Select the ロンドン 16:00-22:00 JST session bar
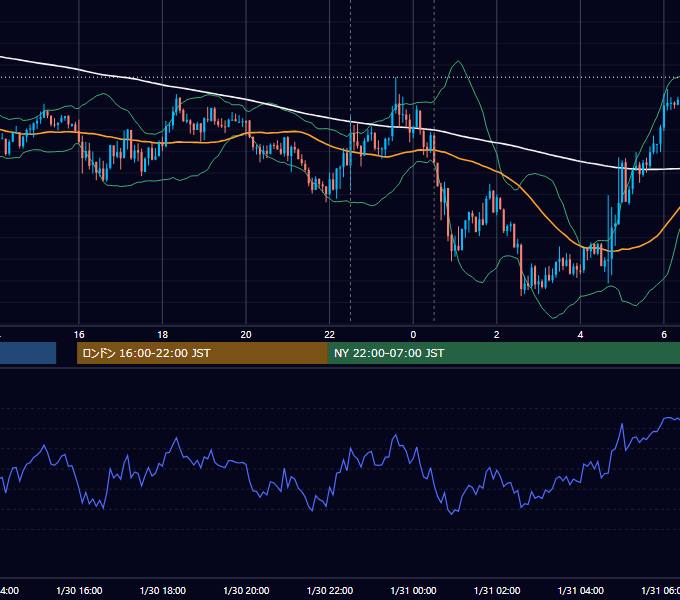The height and width of the screenshot is (600, 680). pos(202,353)
